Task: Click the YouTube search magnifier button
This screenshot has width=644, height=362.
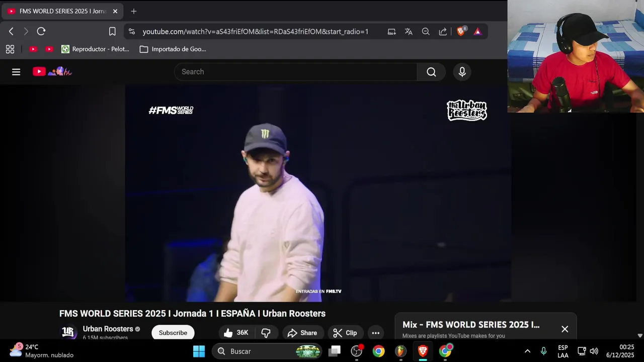Action: [x=431, y=72]
